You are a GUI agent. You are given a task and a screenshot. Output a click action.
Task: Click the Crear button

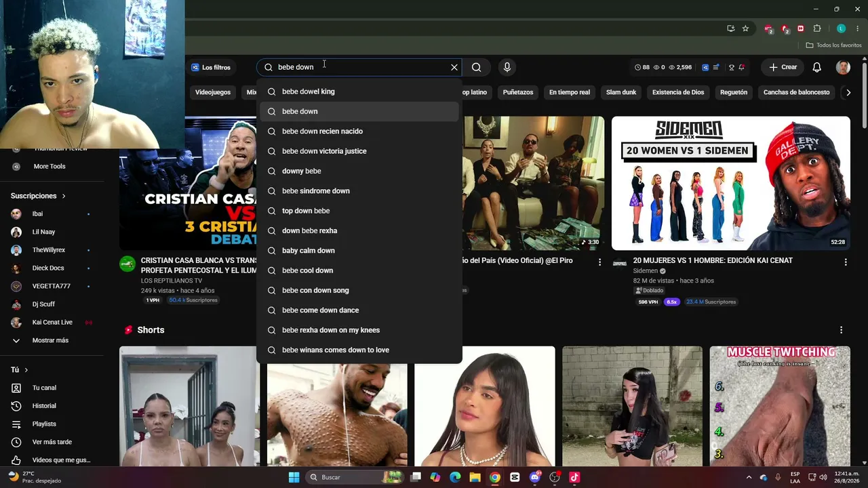coord(783,67)
